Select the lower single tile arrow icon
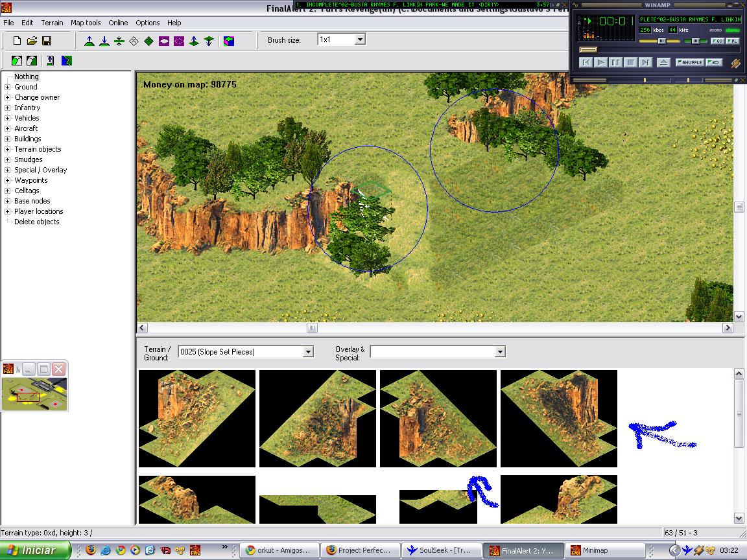This screenshot has height=560, width=747. click(x=209, y=41)
